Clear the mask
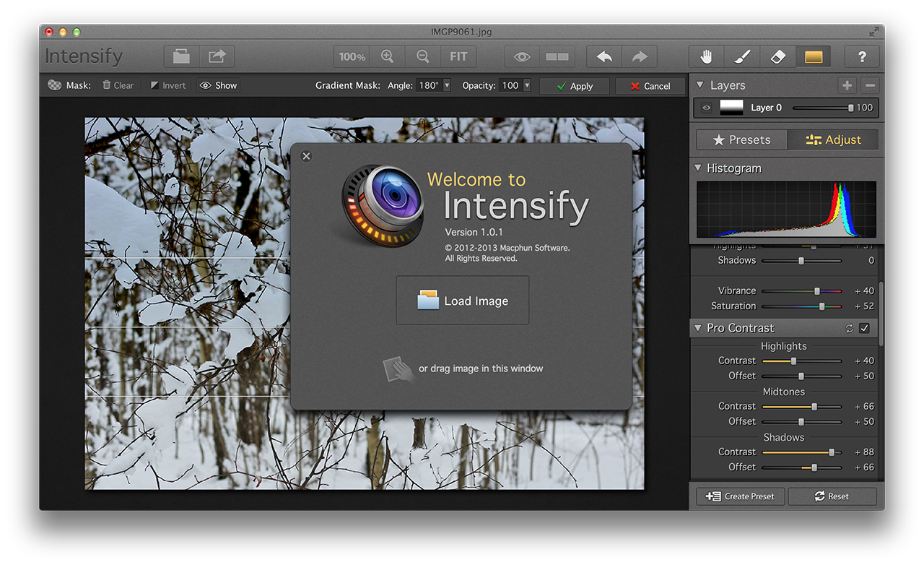The height and width of the screenshot is (565, 924). pos(118,85)
